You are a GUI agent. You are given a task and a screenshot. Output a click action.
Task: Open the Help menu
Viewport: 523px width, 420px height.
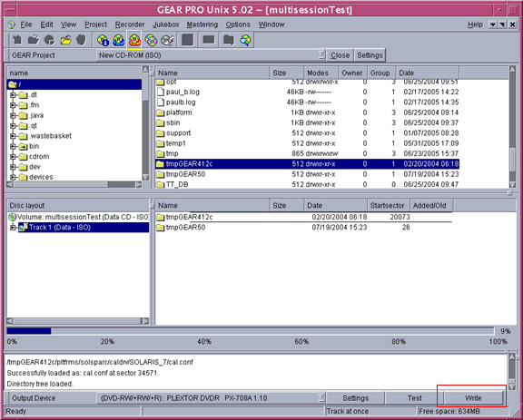coord(475,24)
